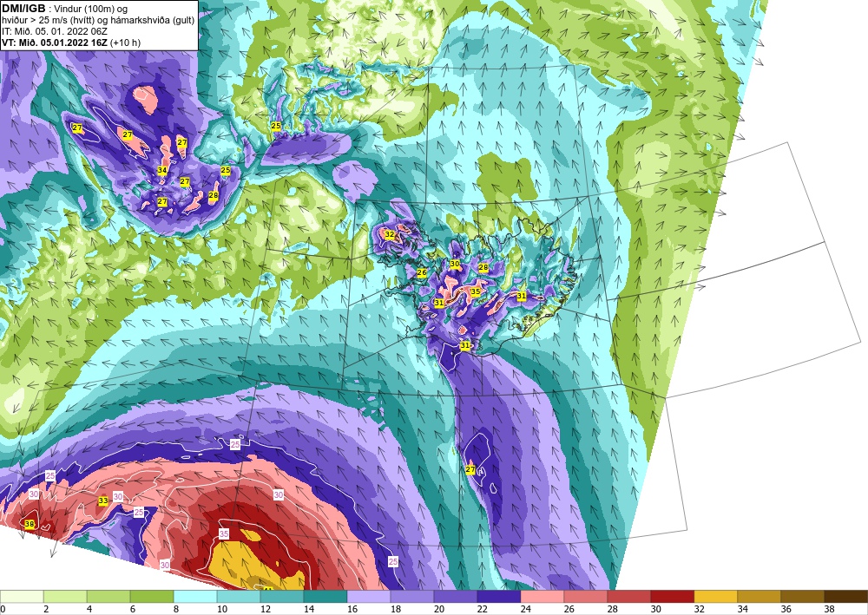Click the dark indigo 22–24 legend swatch
This screenshot has width=868, height=615.
pos(498,597)
